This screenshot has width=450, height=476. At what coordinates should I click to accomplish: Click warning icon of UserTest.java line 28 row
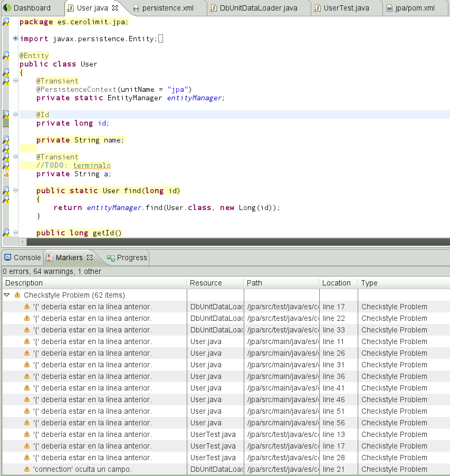(27, 458)
